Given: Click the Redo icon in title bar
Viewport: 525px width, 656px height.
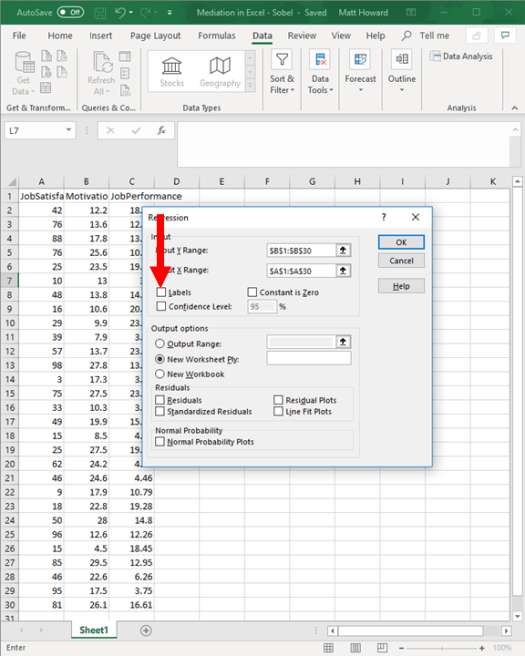Looking at the screenshot, I should pos(145,13).
